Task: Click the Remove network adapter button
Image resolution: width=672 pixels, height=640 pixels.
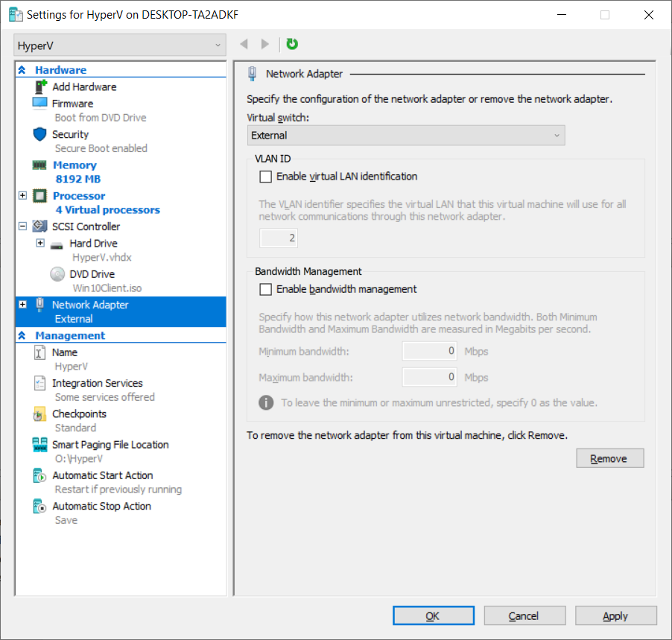Action: 609,458
